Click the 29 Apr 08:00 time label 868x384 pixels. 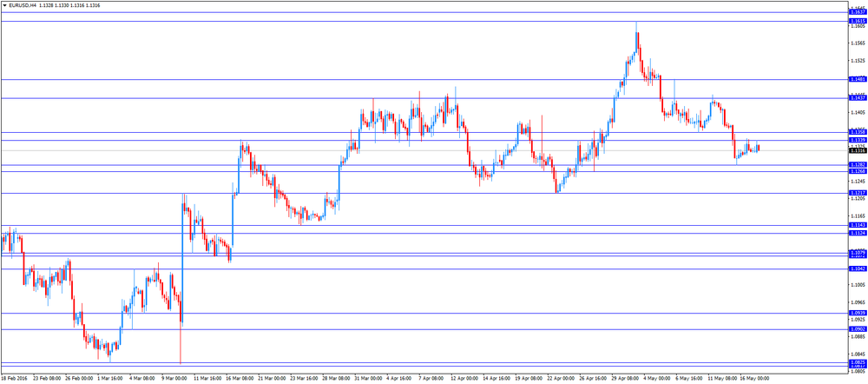point(624,379)
